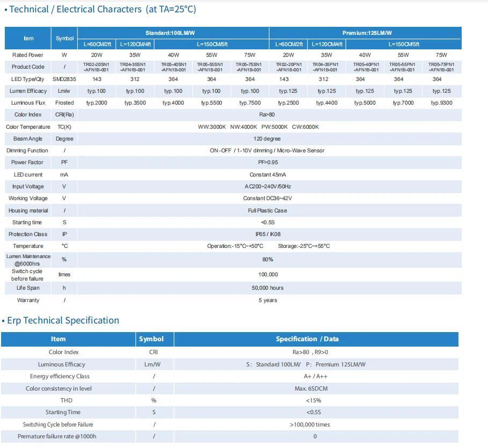Select the SMD2835 LED type cell
488x448 pixels.
point(64,79)
